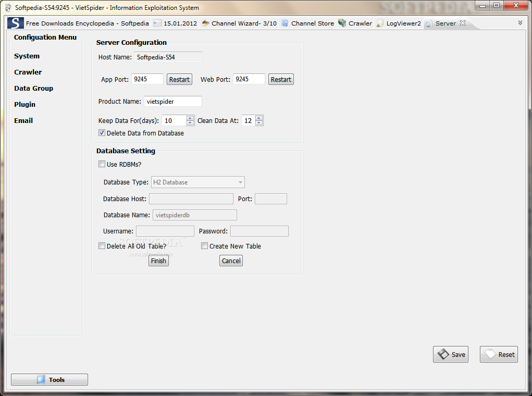Select Data Group in the Configuration Menu

tap(33, 88)
